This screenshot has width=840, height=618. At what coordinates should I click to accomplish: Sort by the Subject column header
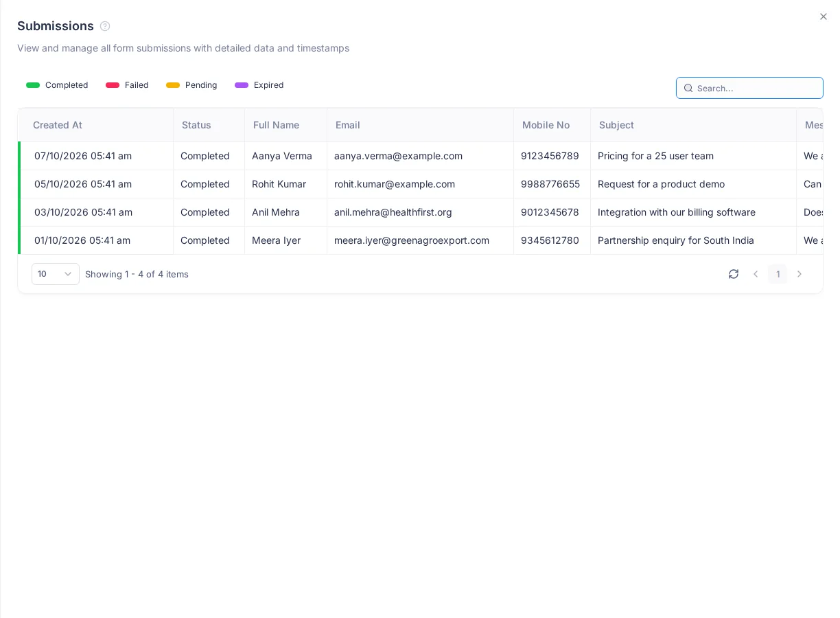(x=694, y=125)
